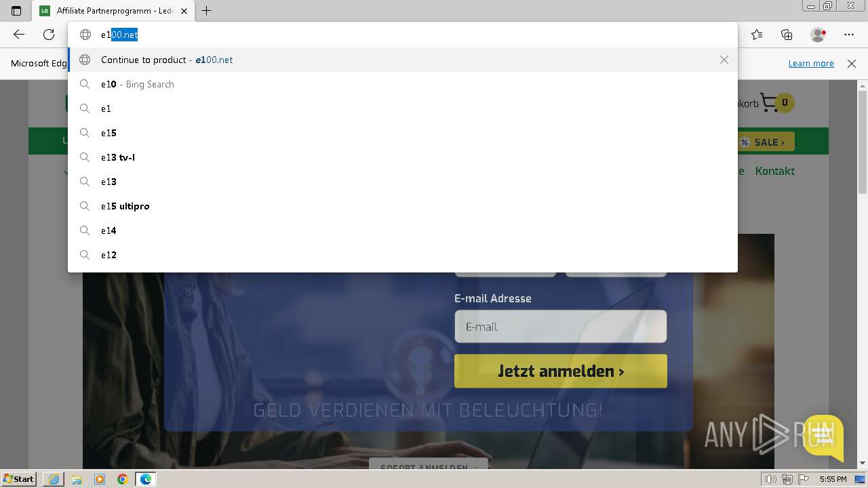Launch Google Chrome from taskbar

[123, 479]
